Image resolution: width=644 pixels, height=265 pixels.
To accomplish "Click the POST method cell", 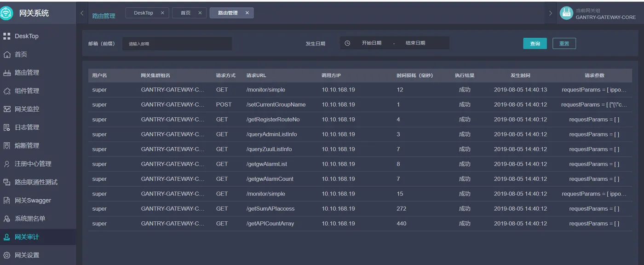I will (x=224, y=104).
